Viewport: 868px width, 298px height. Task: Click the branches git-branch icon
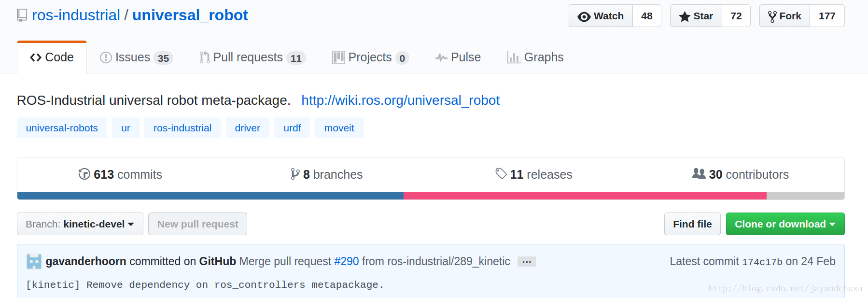pyautogui.click(x=295, y=174)
